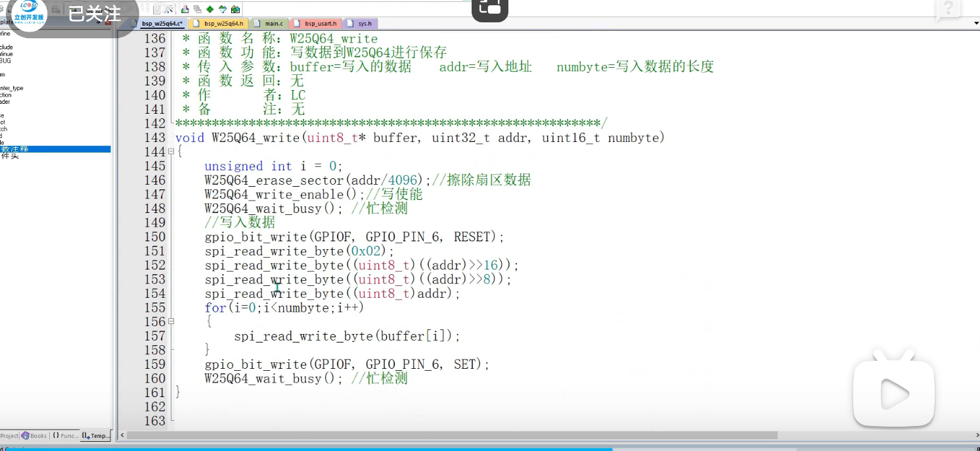Select the nter_type template entry

click(x=12, y=88)
